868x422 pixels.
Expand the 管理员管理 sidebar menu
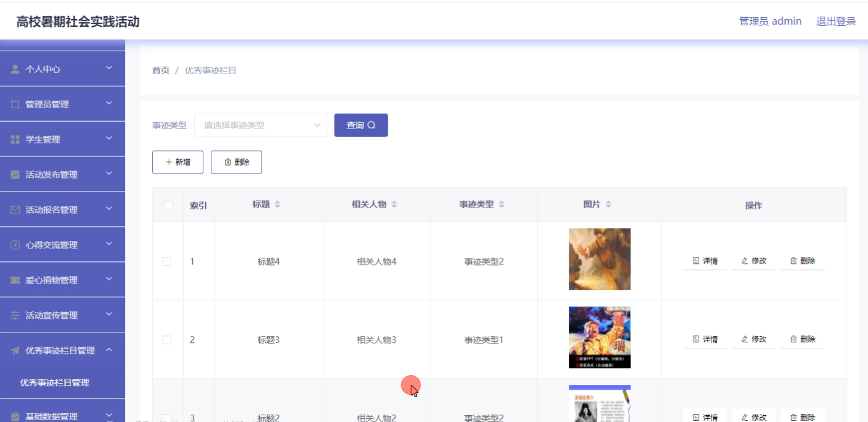point(62,104)
